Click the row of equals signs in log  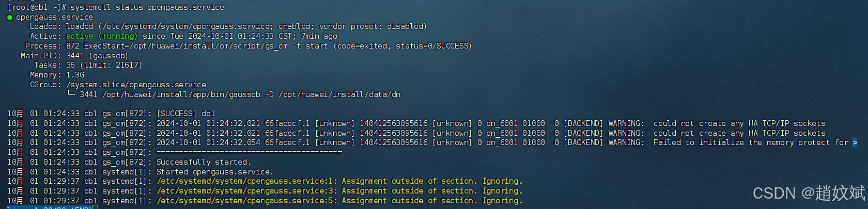[249, 152]
